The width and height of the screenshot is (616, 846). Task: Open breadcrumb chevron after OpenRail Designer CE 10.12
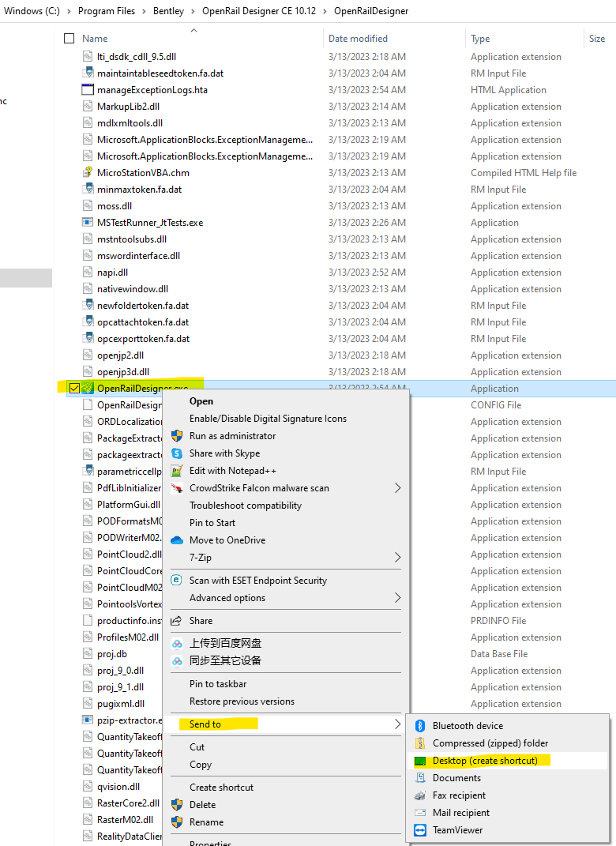[x=325, y=11]
